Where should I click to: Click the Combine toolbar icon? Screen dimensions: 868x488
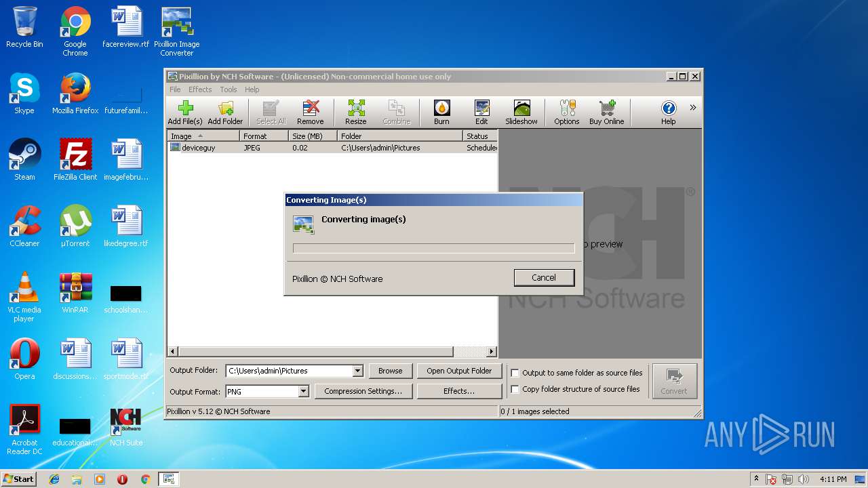pos(397,113)
